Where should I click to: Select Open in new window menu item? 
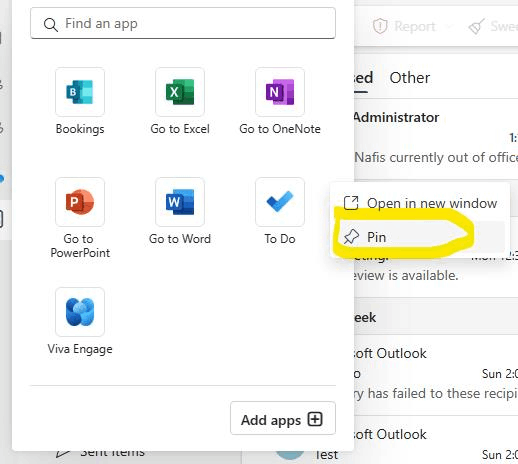point(420,203)
